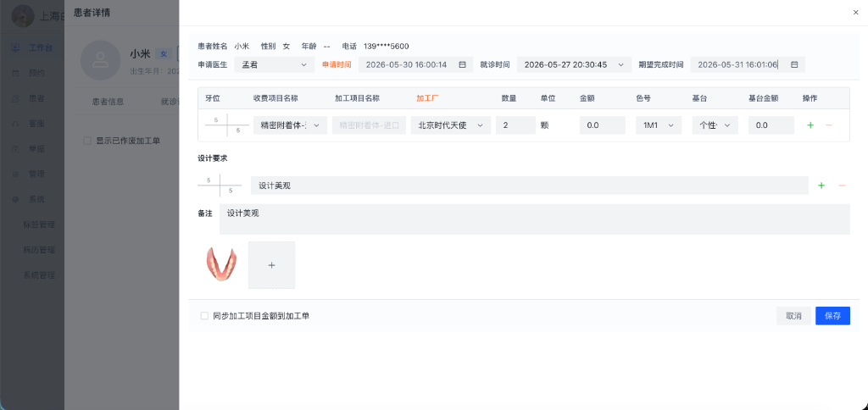The image size is (868, 410).
Task: Open 收费项目名称 dropdown 精密附着体
Action: click(290, 125)
